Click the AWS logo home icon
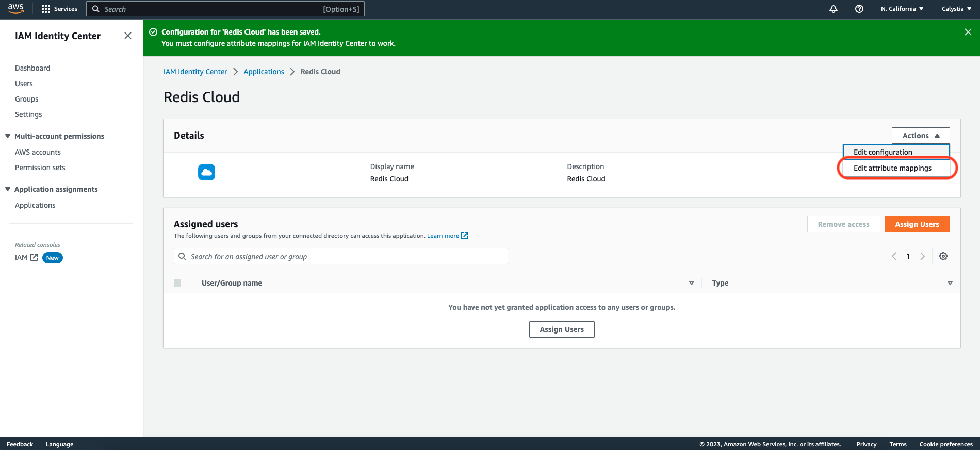 coord(15,9)
